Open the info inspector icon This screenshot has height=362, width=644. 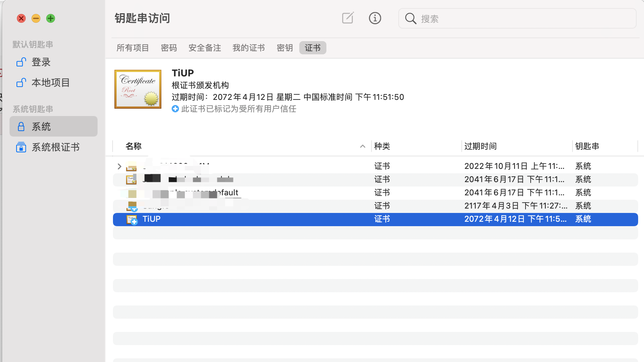375,18
